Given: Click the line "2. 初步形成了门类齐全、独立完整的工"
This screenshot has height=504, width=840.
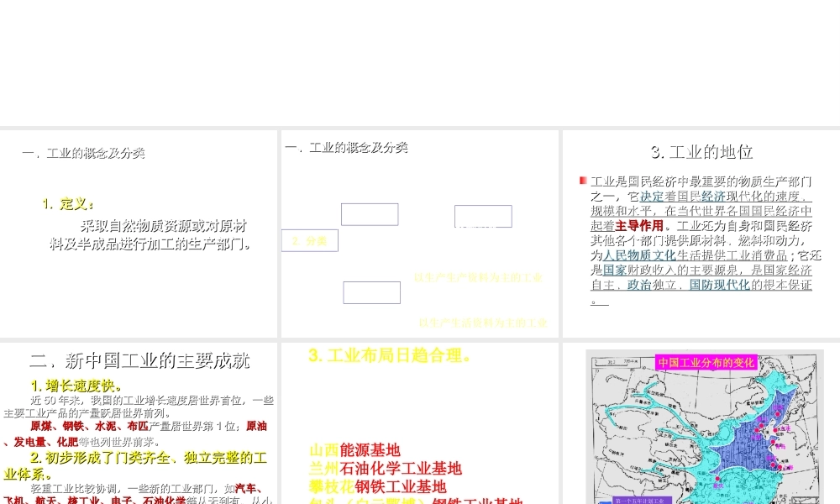Looking at the screenshot, I should pos(149,458).
